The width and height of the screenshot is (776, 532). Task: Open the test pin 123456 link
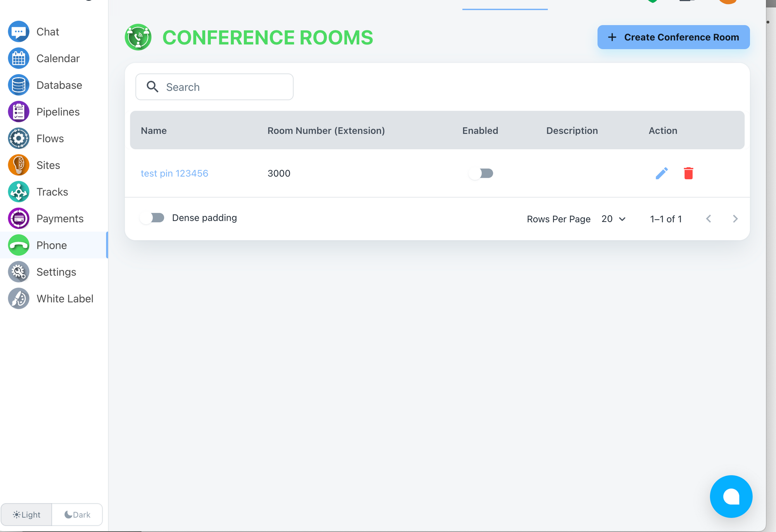pyautogui.click(x=174, y=173)
